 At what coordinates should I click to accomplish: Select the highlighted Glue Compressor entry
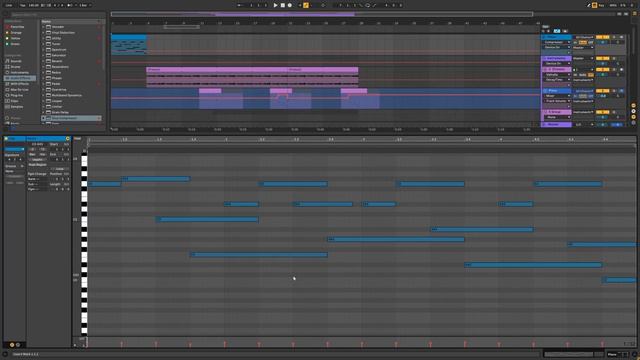pos(71,118)
